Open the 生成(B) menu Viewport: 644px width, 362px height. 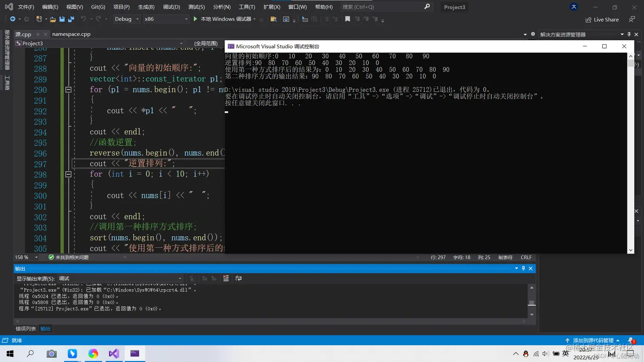tap(146, 7)
